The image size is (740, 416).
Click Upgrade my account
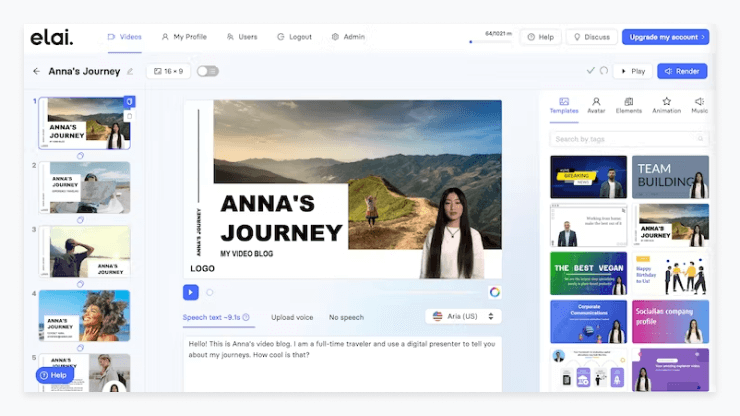pos(665,37)
